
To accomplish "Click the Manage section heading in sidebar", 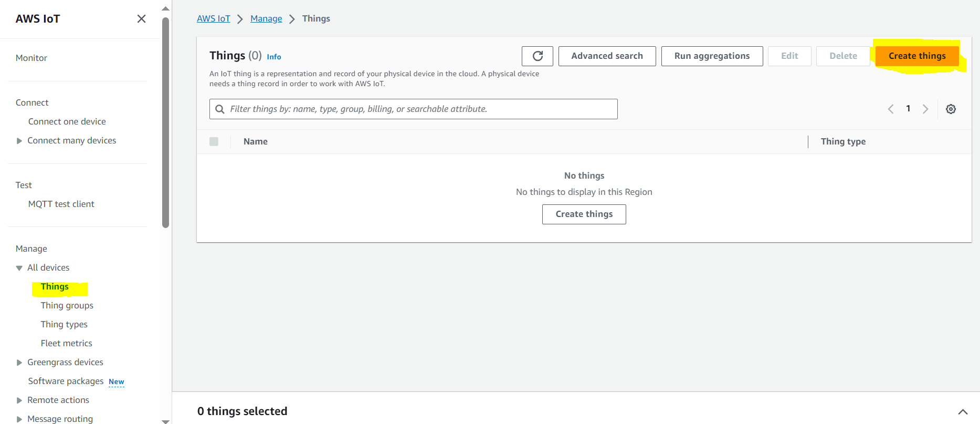I will pos(31,249).
